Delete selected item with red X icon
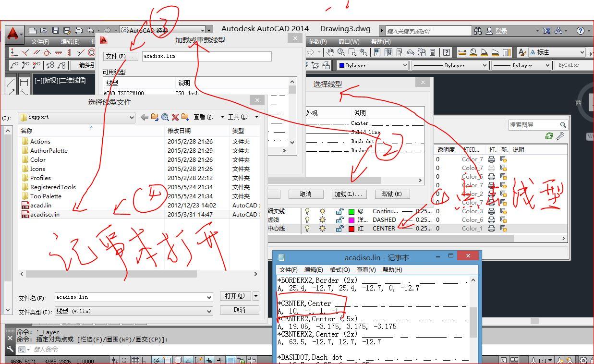This screenshot has height=364, width=594. pos(175,117)
